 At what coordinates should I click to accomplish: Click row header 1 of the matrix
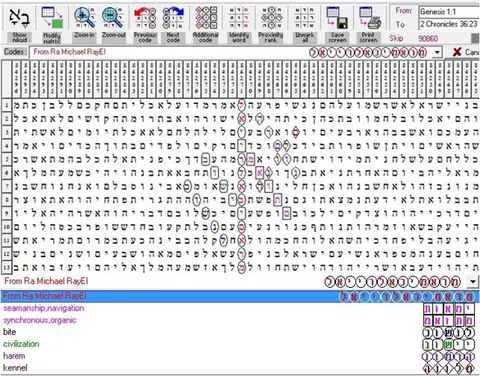6,105
